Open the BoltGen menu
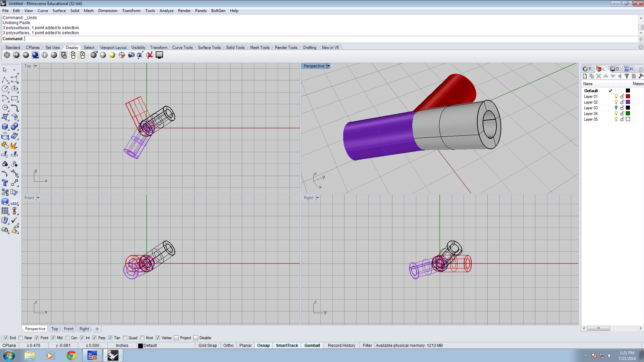 coord(218,11)
